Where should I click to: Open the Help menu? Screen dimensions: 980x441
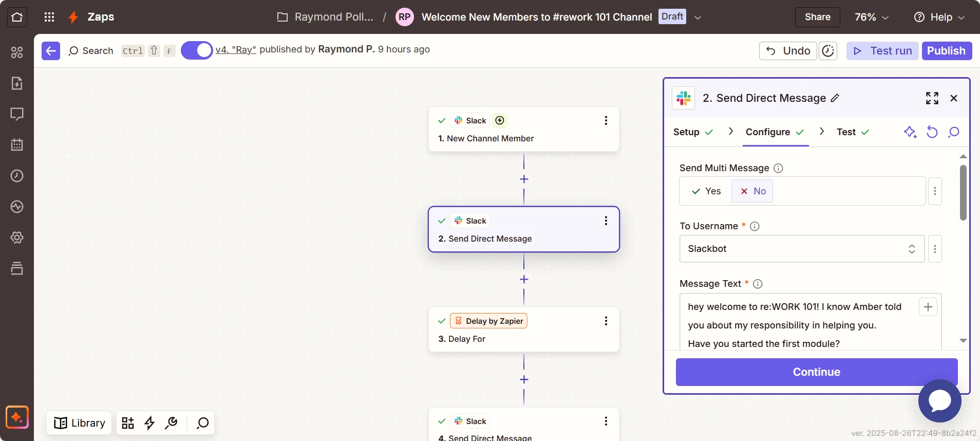coord(939,17)
